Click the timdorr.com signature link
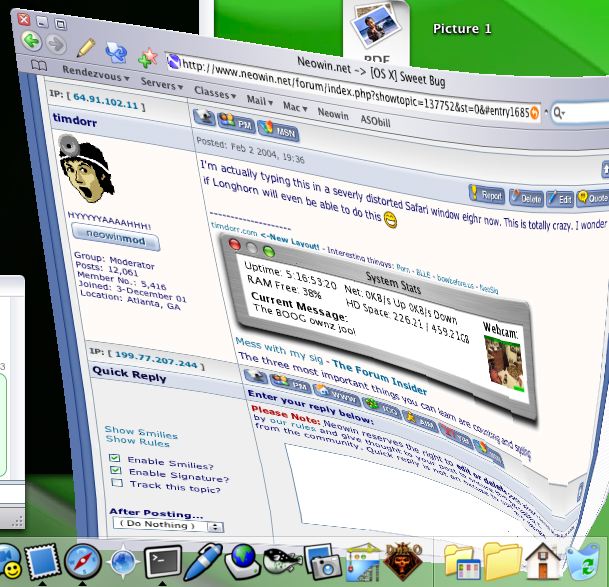 click(x=234, y=229)
